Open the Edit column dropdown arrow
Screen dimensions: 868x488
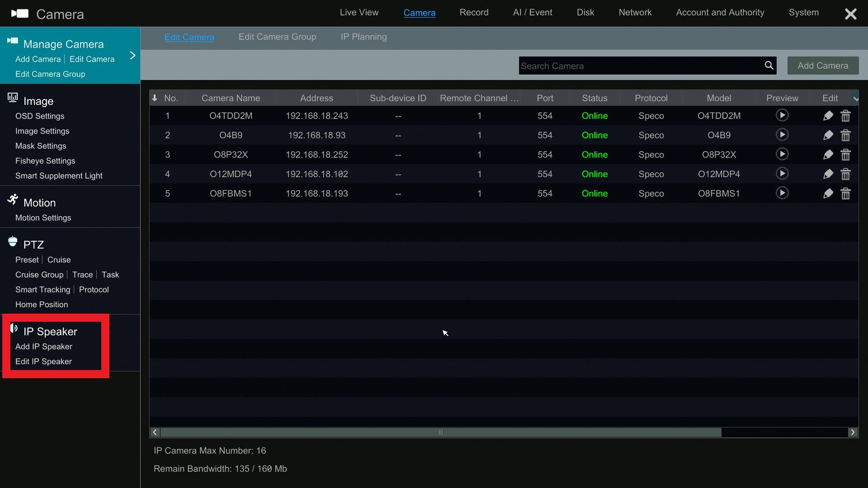coord(856,98)
